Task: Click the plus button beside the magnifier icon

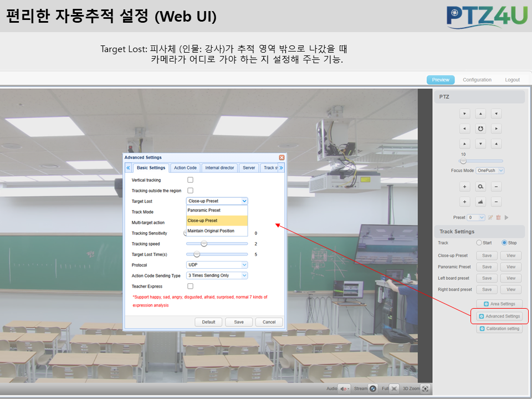Action: [x=464, y=187]
